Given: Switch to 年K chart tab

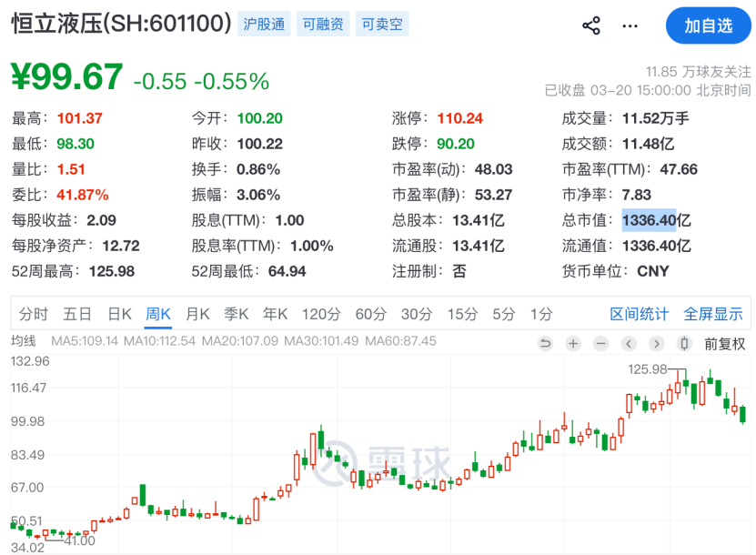Looking at the screenshot, I should click(276, 315).
